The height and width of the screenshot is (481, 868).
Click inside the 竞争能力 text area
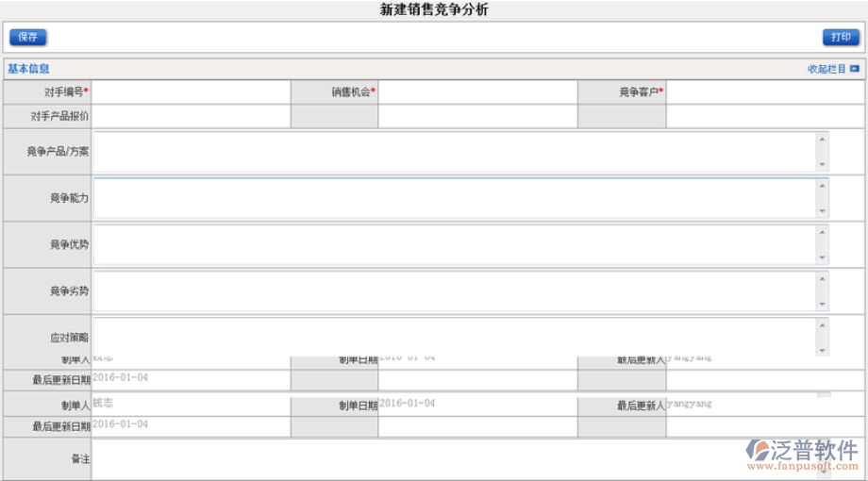pos(453,198)
